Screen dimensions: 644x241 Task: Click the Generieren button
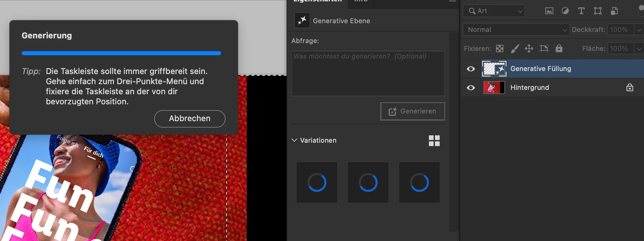(413, 111)
